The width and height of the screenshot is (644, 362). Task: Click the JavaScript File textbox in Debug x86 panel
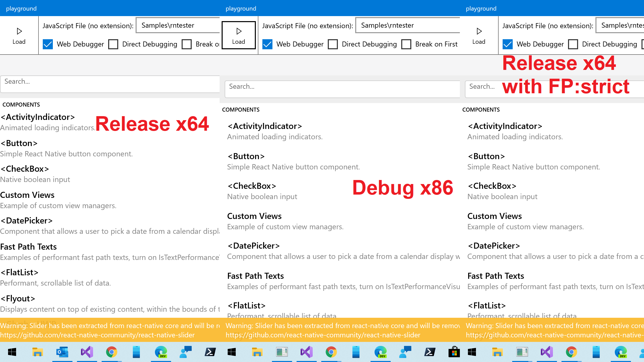tap(408, 25)
